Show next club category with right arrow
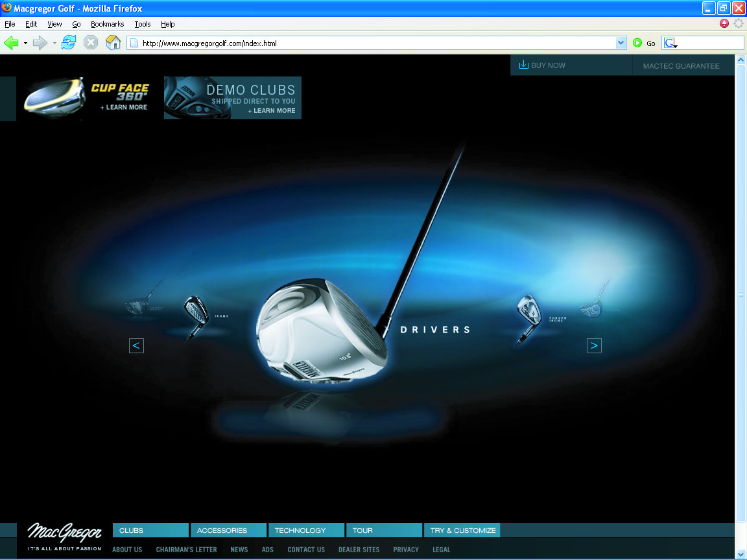 pyautogui.click(x=594, y=345)
